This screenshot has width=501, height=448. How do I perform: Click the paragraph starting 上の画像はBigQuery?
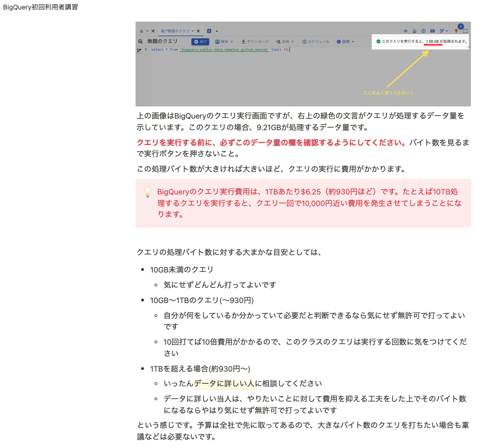[x=301, y=121]
